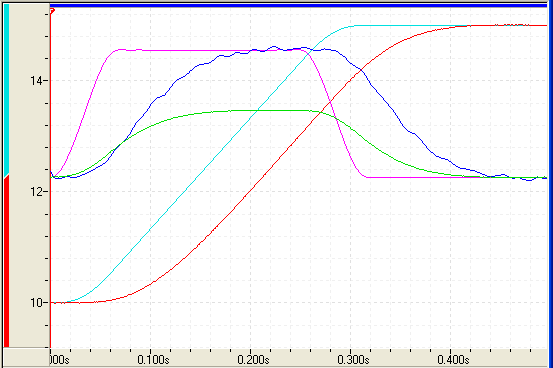Click the 12 label on the vertical axis
Image resolution: width=553 pixels, height=368 pixels.
tap(37, 192)
